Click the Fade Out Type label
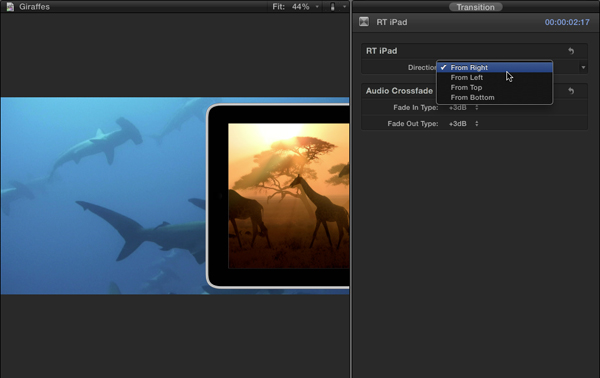This screenshot has width=600, height=378. pyautogui.click(x=412, y=124)
